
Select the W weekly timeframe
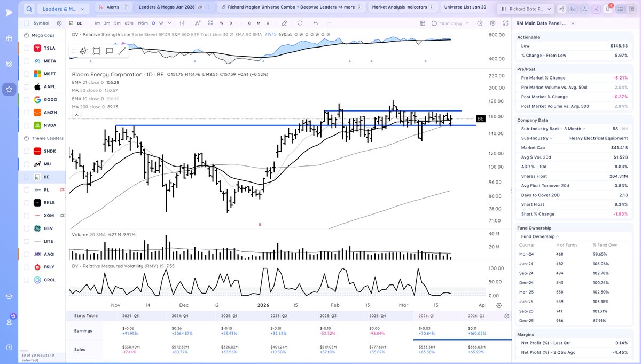click(x=161, y=23)
